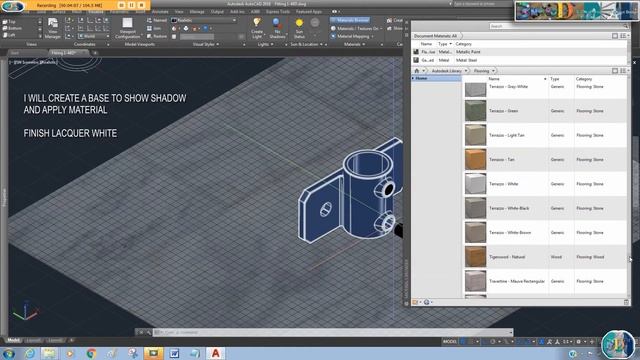This screenshot has height=360, width=640.
Task: Select the Tigerwood - Natural thumbnail
Action: (476, 257)
